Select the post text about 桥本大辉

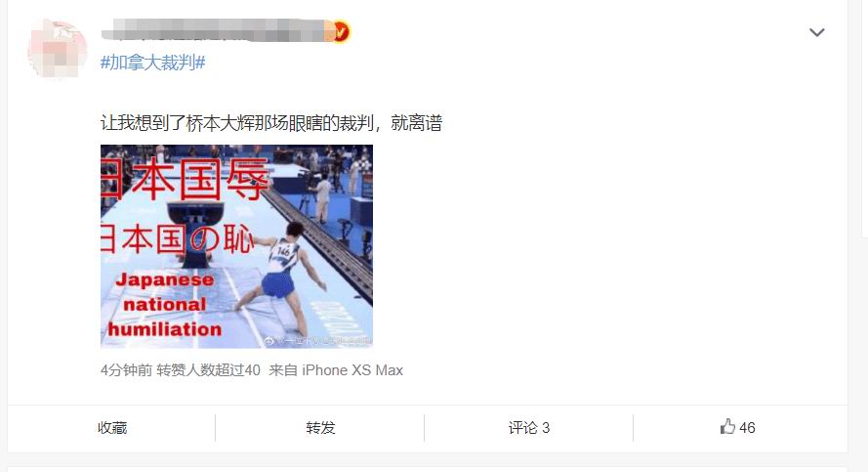click(x=271, y=122)
